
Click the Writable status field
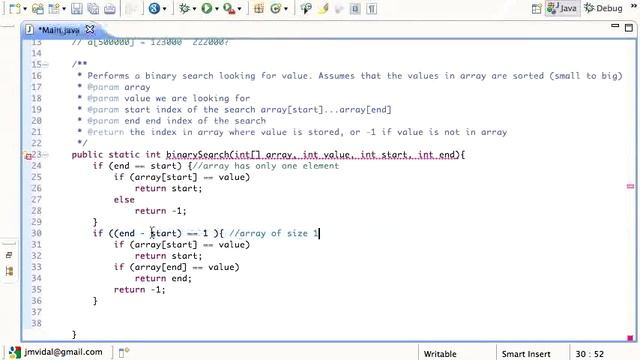point(440,354)
